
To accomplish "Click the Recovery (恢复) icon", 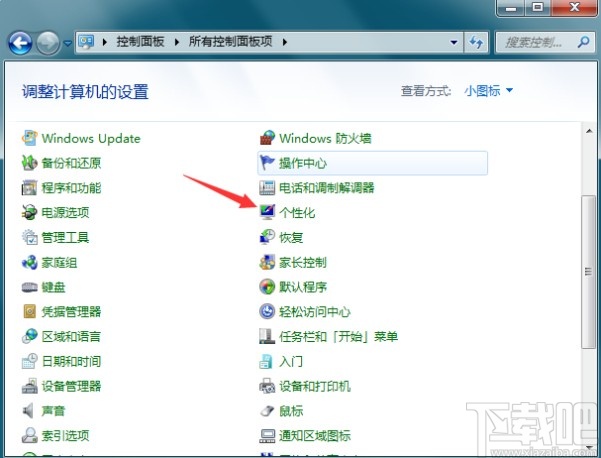I will (267, 237).
